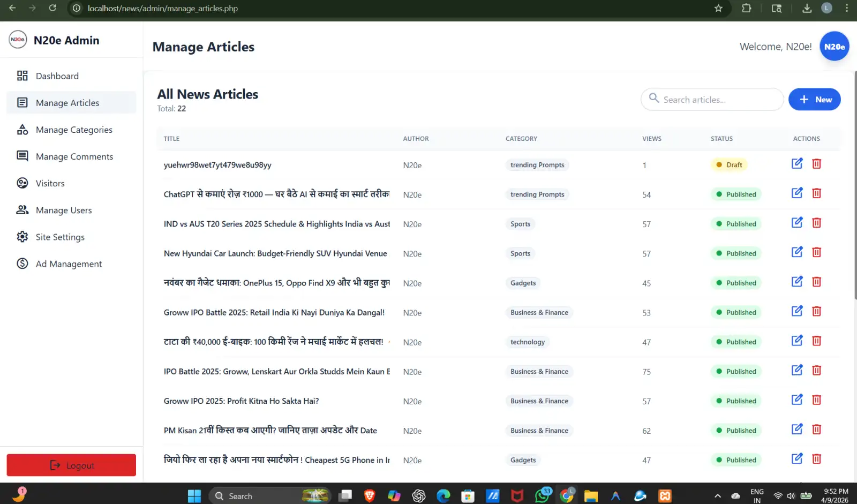Click the New article button
Viewport: 857px width, 504px height.
coord(814,99)
